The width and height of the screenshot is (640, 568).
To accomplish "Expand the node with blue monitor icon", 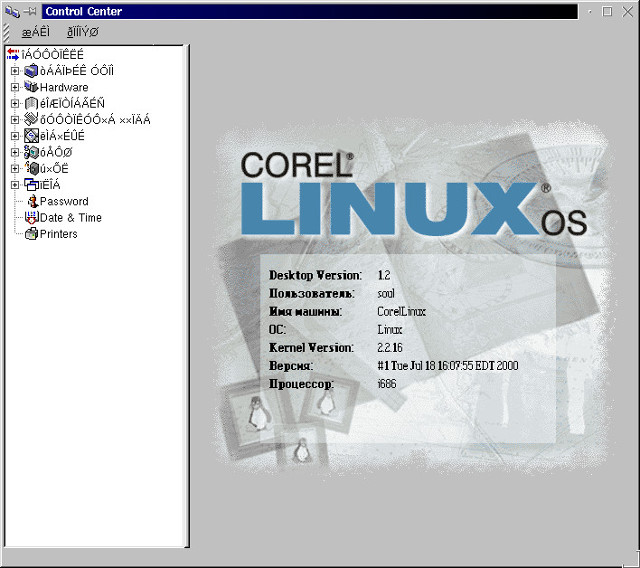I will click(x=15, y=71).
